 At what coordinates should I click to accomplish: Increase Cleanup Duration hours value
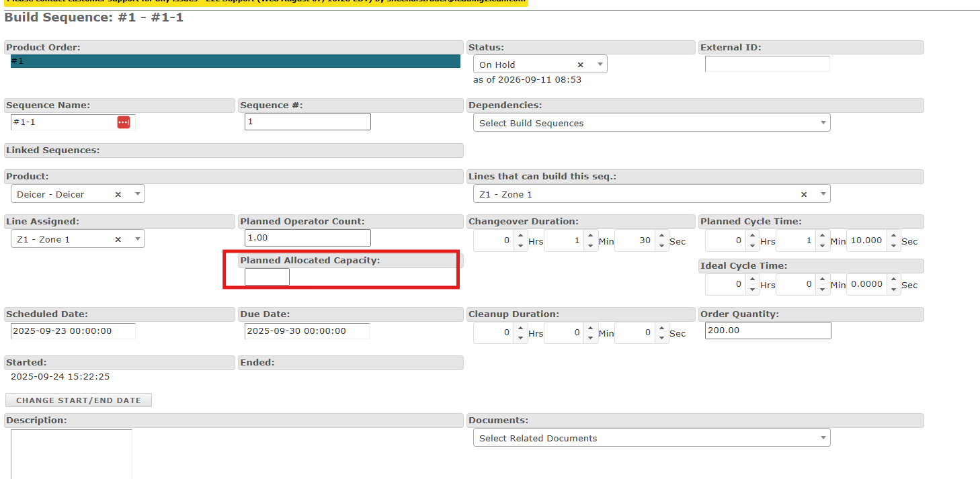[520, 329]
